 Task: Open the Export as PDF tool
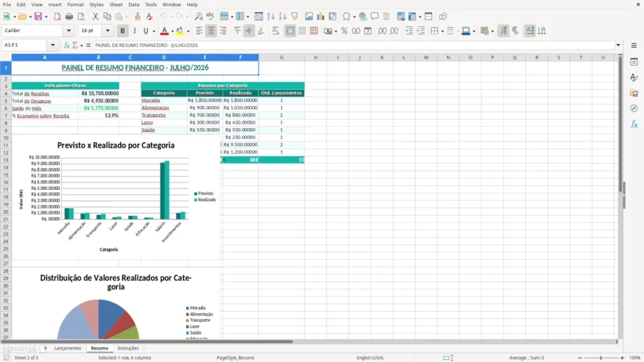click(57, 16)
